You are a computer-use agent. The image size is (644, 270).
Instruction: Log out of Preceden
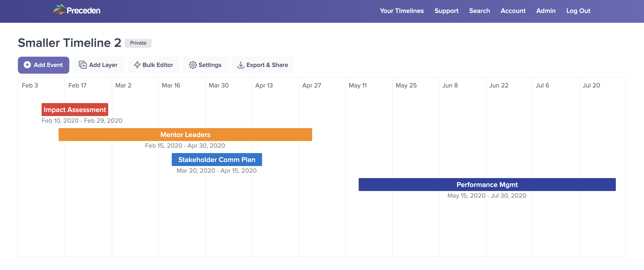578,11
